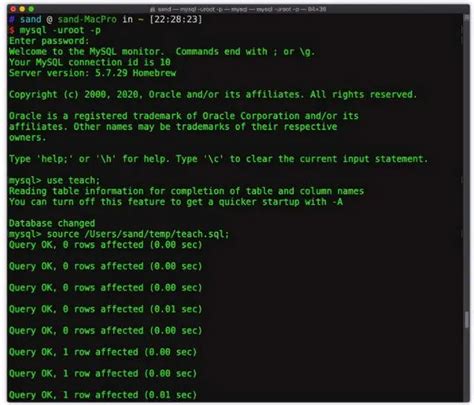474x405 pixels.
Task: Click the window title text in title bar
Action: (242, 9)
